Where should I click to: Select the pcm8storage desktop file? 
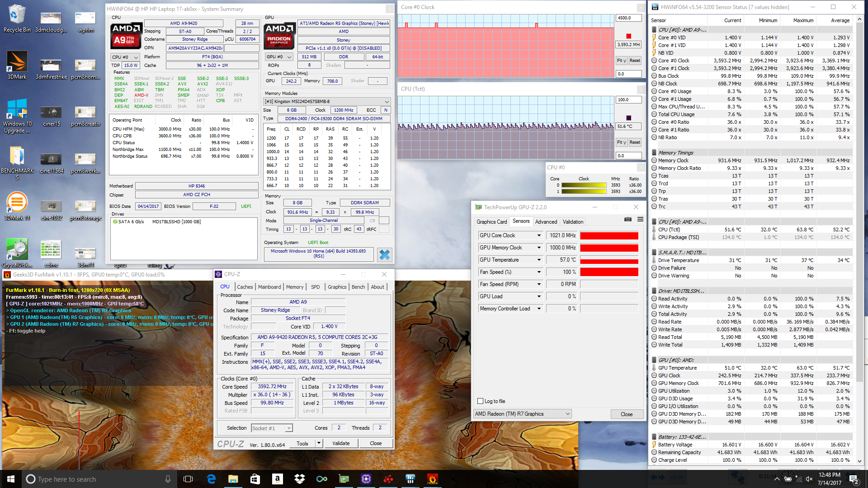[x=85, y=210]
